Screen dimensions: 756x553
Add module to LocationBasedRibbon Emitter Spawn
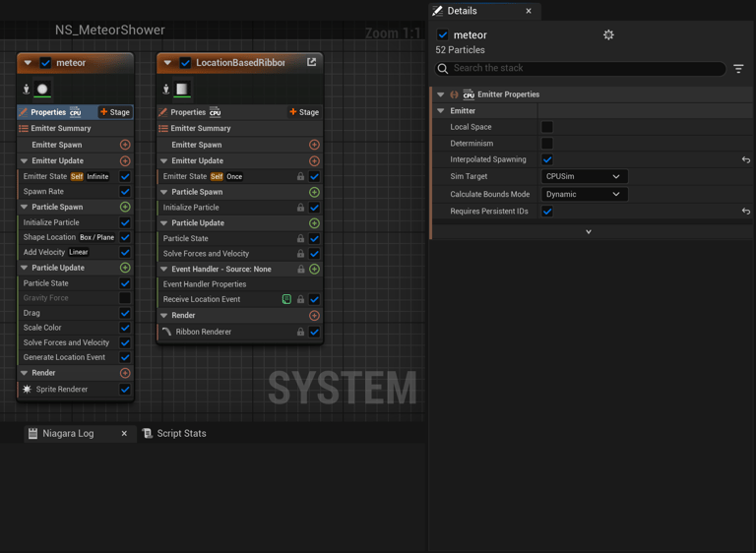314,145
